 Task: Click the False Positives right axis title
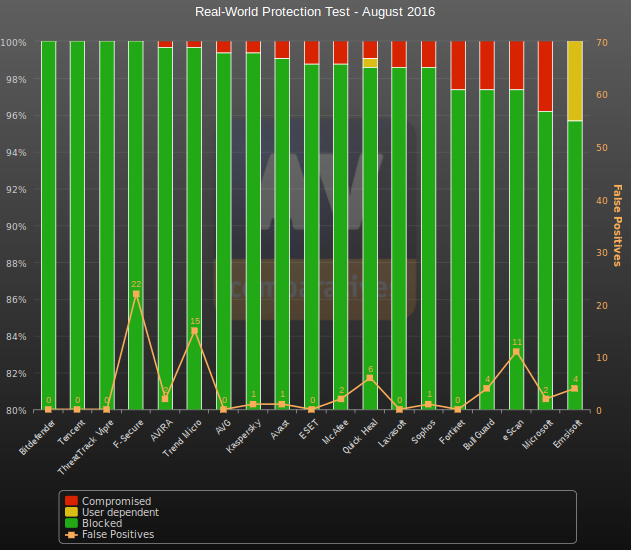[x=617, y=225]
